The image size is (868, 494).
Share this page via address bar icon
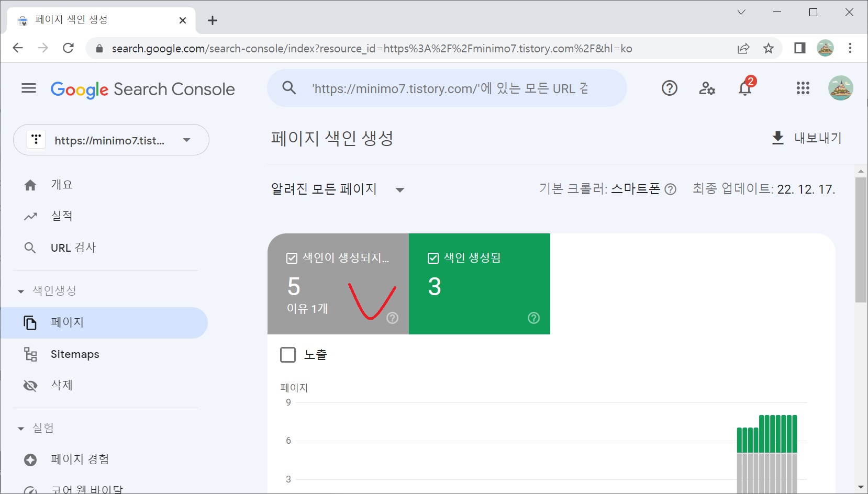click(743, 49)
